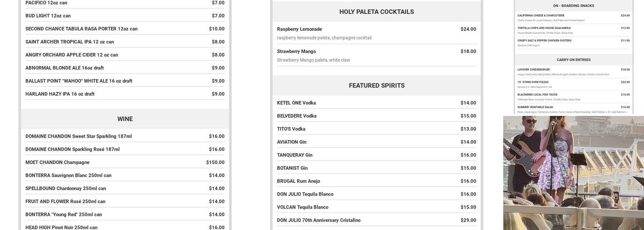This screenshot has width=644, height=230.
Task: Choose MOET CHANDON Champagne from wine list
Action: (x=57, y=162)
